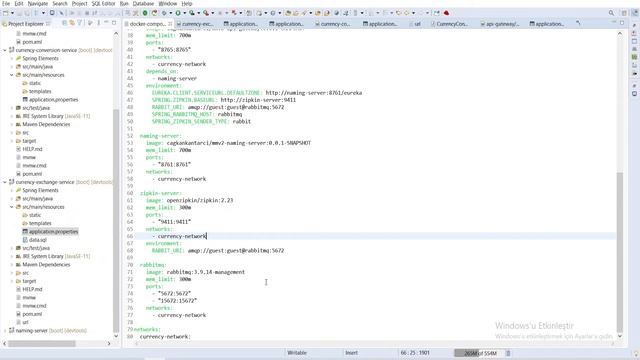Viewport: 640px width, 360px height.
Task: Minimize the Project Explorer view
Action: tap(106, 23)
